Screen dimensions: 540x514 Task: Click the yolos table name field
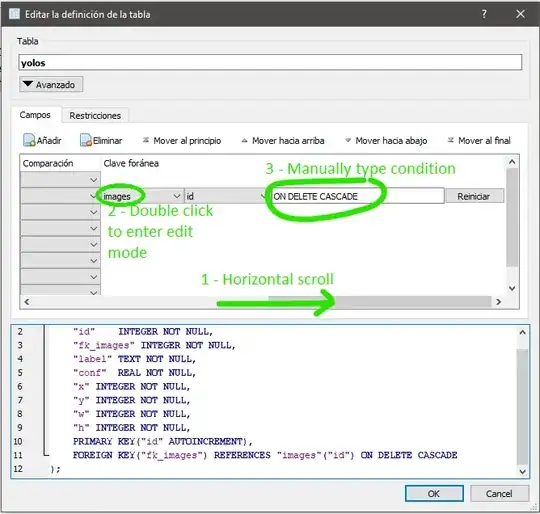click(270, 63)
